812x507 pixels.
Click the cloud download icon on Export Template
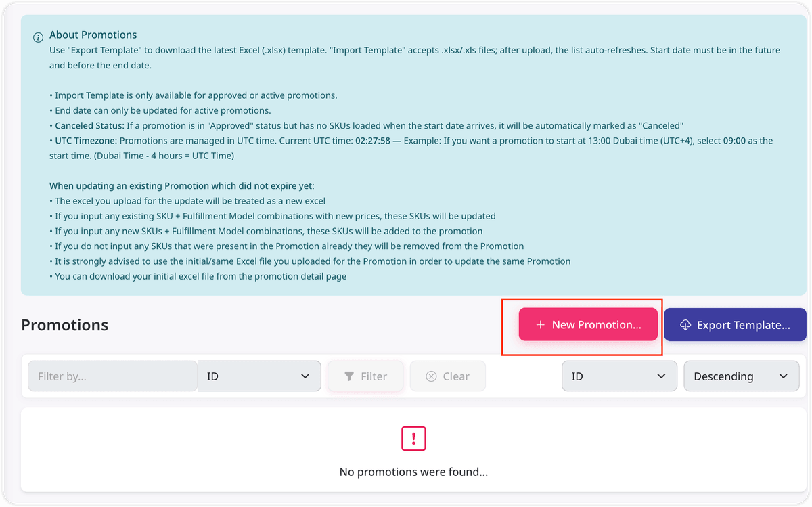(685, 325)
